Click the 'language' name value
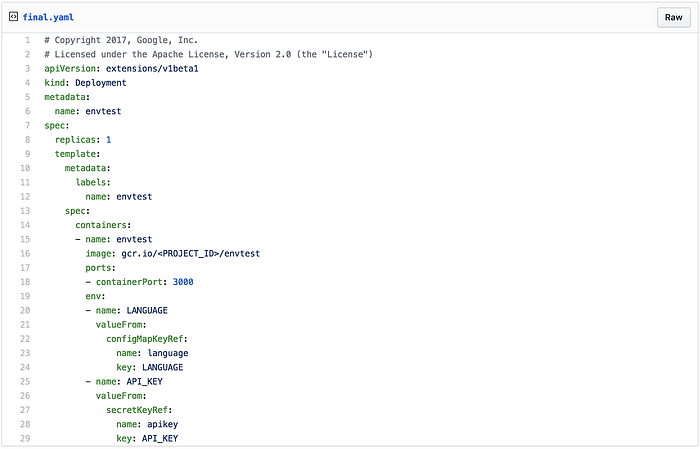The height and width of the screenshot is (449, 700). pyautogui.click(x=168, y=353)
